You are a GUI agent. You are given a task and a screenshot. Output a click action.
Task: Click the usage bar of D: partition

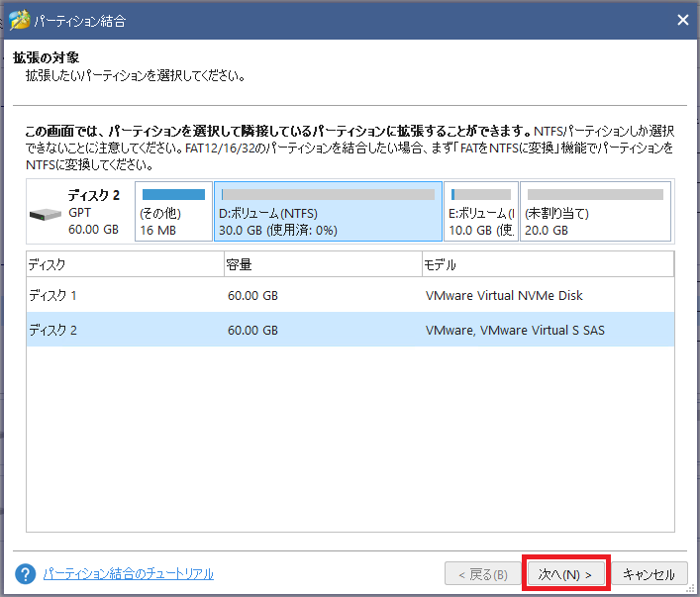click(x=328, y=194)
